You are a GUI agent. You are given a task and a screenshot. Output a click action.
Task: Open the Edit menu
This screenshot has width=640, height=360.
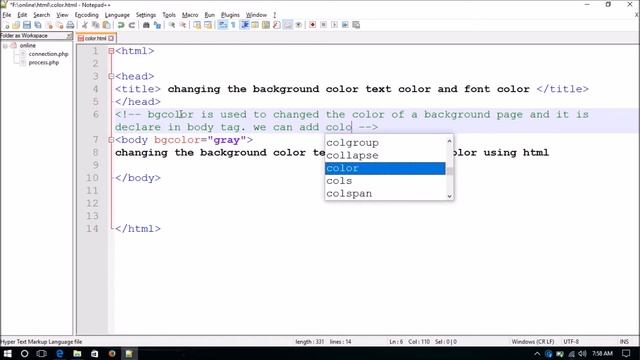point(22,15)
